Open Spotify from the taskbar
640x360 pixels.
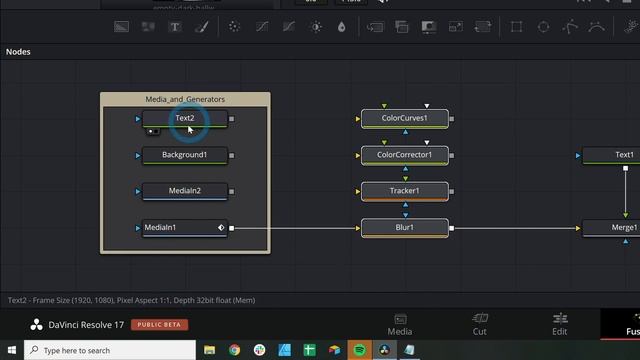pos(360,350)
